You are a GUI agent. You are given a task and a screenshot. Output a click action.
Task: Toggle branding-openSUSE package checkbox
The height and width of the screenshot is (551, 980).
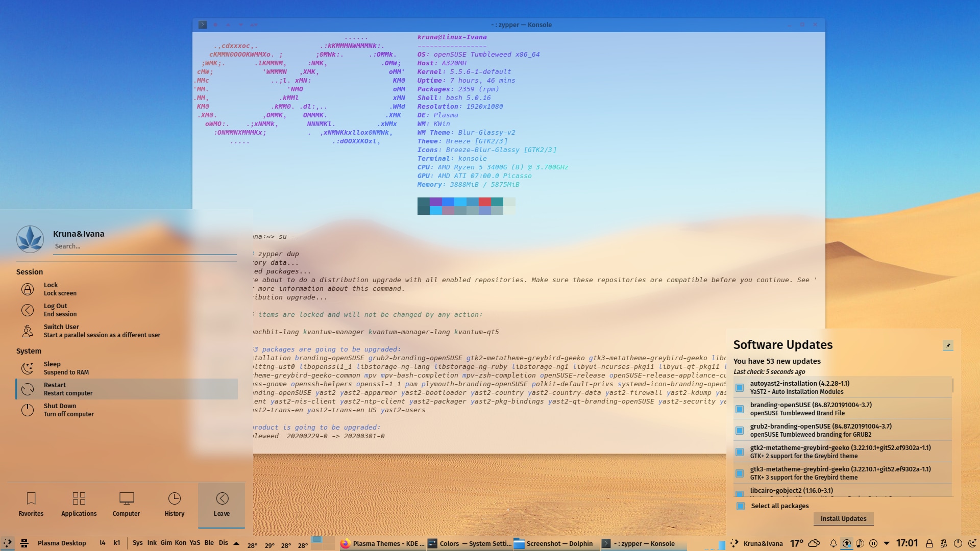740,409
